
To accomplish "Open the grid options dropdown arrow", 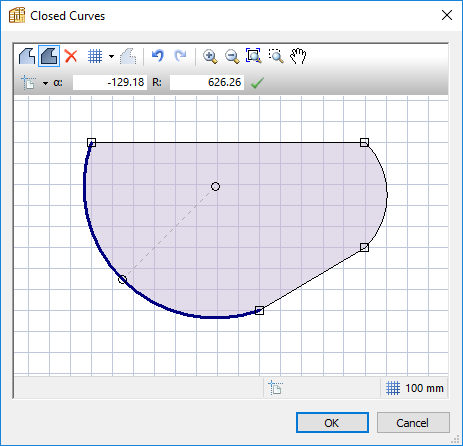I will [111, 56].
